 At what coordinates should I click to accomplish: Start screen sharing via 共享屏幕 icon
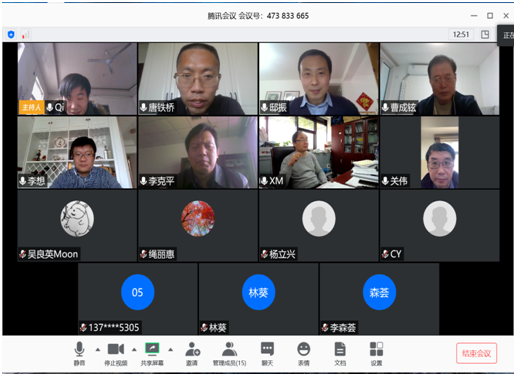click(x=152, y=353)
